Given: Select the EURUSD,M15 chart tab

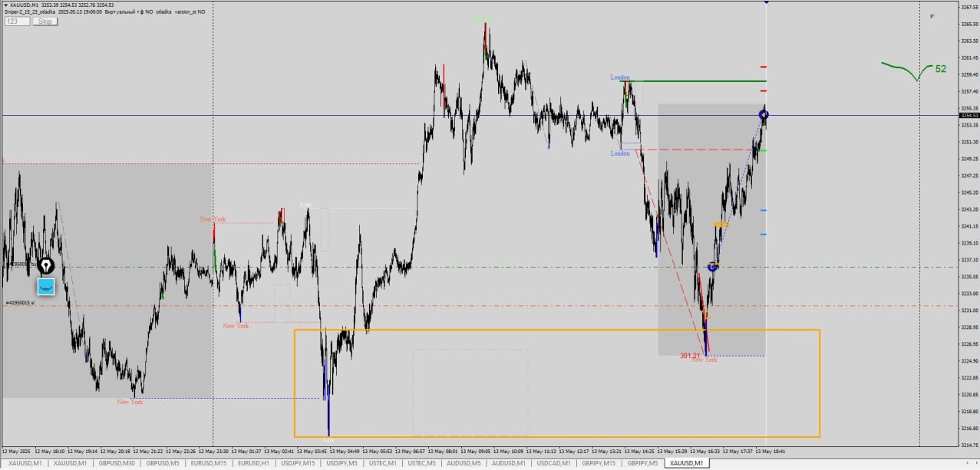Looking at the screenshot, I should click(x=209, y=463).
